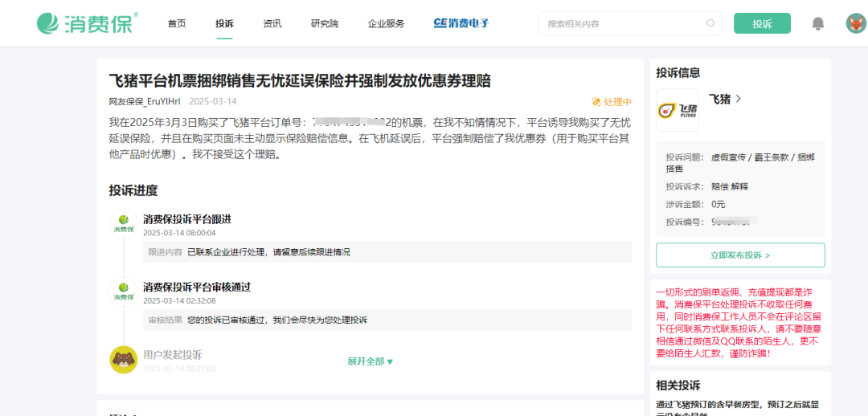The width and height of the screenshot is (868, 416).
Task: Click the 您的投诉已审核通过 result text
Action: [x=277, y=320]
